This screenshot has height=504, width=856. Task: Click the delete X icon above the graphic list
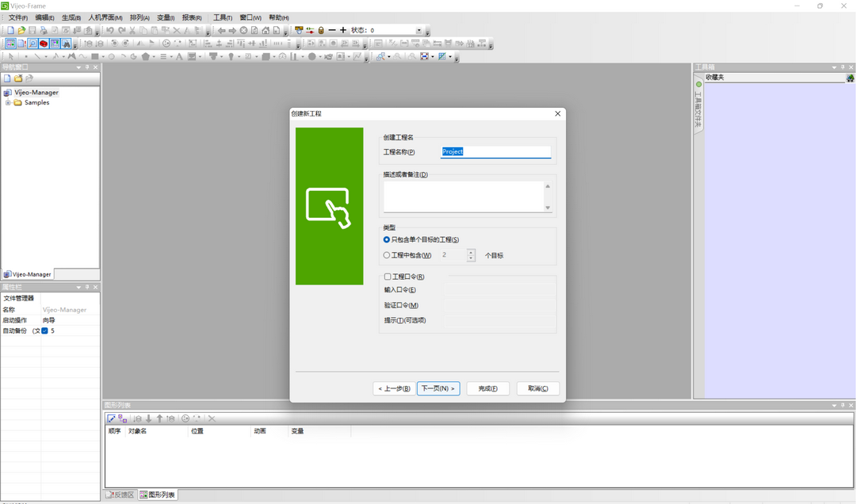(x=212, y=418)
